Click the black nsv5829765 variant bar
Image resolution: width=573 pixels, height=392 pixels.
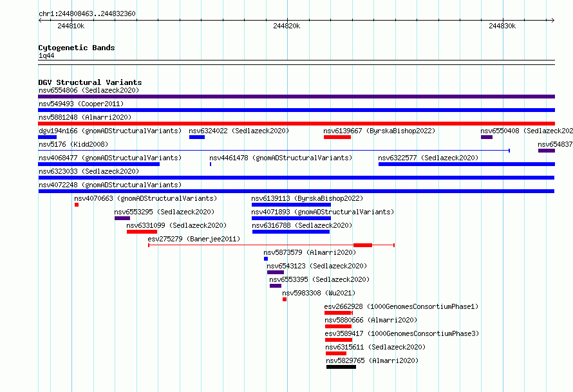[341, 367]
